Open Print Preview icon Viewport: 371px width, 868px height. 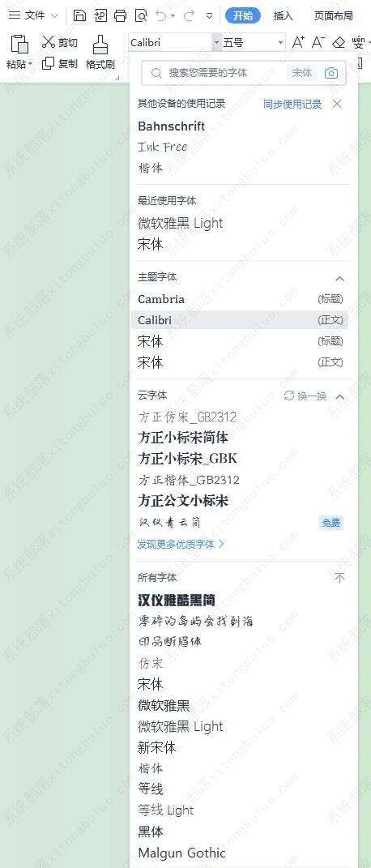click(x=140, y=16)
